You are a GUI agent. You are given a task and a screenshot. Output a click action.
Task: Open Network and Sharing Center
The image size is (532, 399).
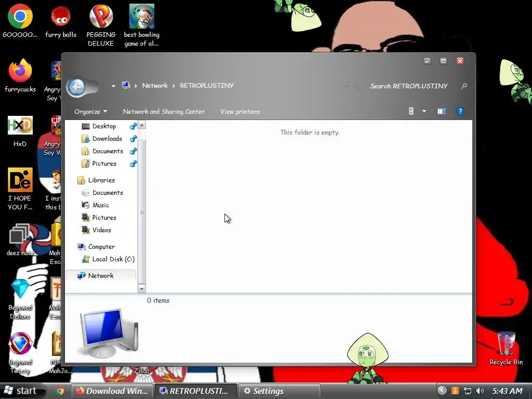click(x=164, y=112)
